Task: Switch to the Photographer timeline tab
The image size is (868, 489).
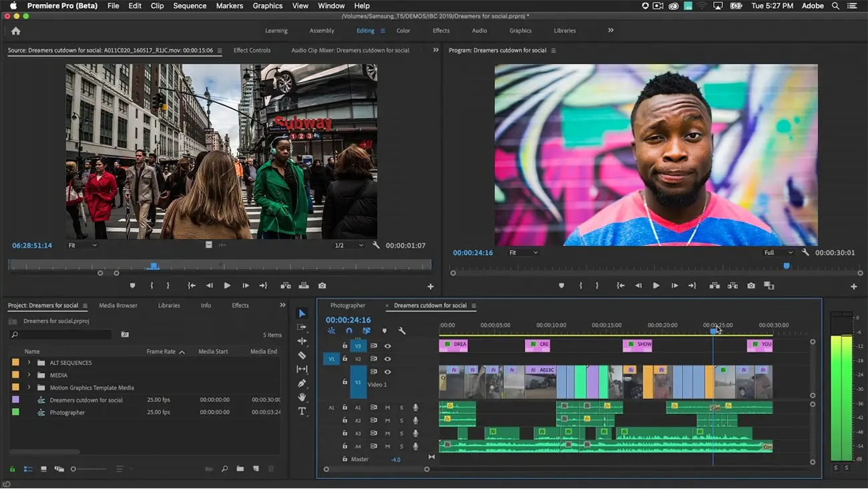Action: 347,305
